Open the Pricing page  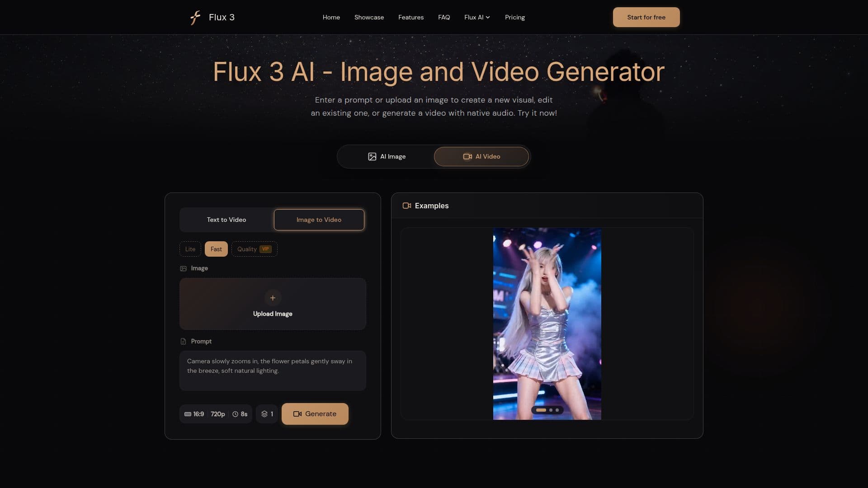click(515, 17)
